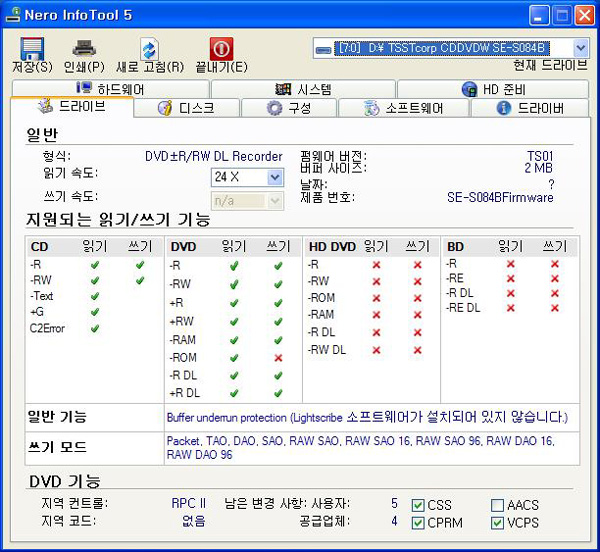The image size is (600, 552).
Task: Click the BD -R read red cross
Action: (x=510, y=264)
